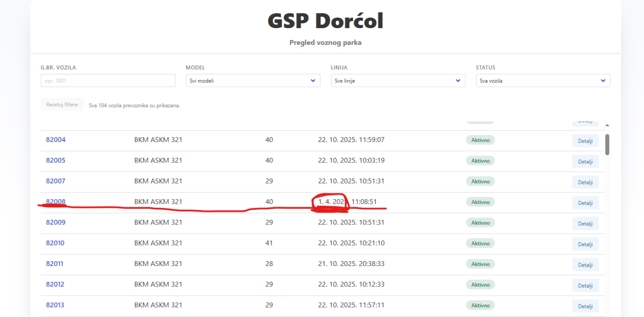Viewport: 644px width, 317px height.
Task: Click Detalji button for vehicle 82004
Action: pyautogui.click(x=585, y=141)
